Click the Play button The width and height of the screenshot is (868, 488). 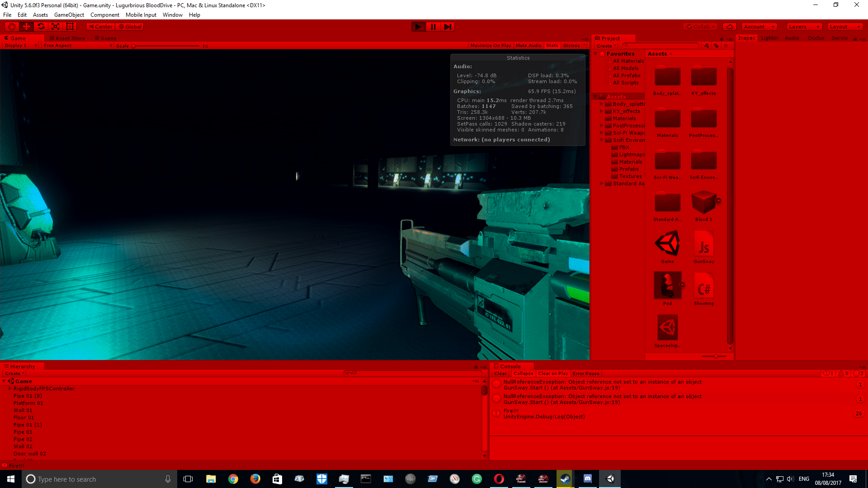[x=419, y=27]
